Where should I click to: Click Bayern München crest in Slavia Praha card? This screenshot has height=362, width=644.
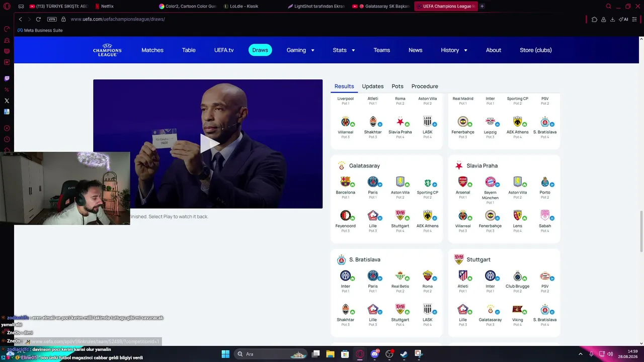point(490,182)
